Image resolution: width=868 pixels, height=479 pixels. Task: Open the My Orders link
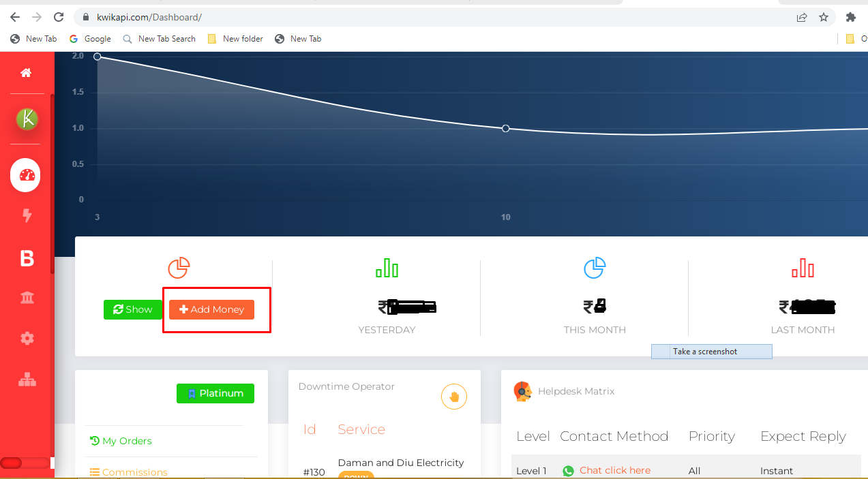[x=121, y=441]
